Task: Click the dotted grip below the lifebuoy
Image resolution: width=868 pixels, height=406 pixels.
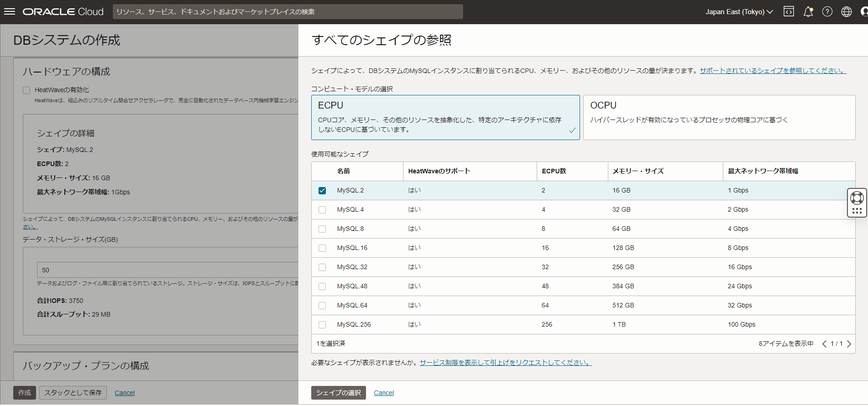Action: pos(857,211)
